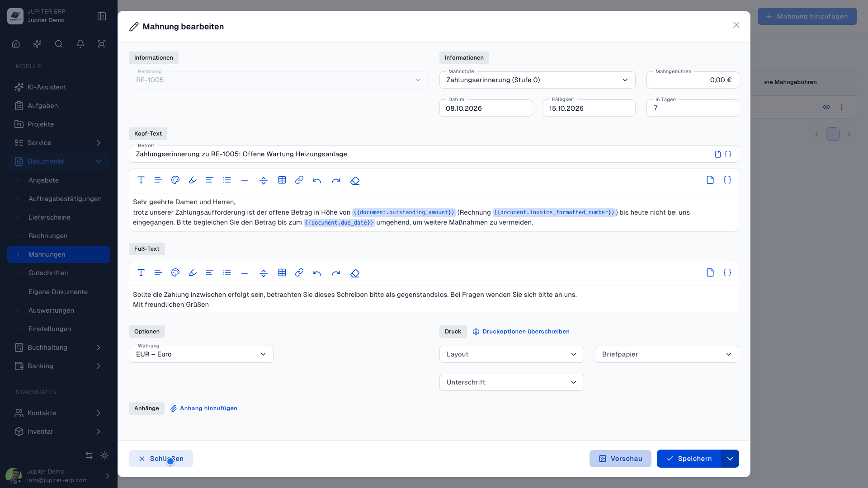
Task: Insert variable braces in Fuß-Text editor
Action: (727, 273)
